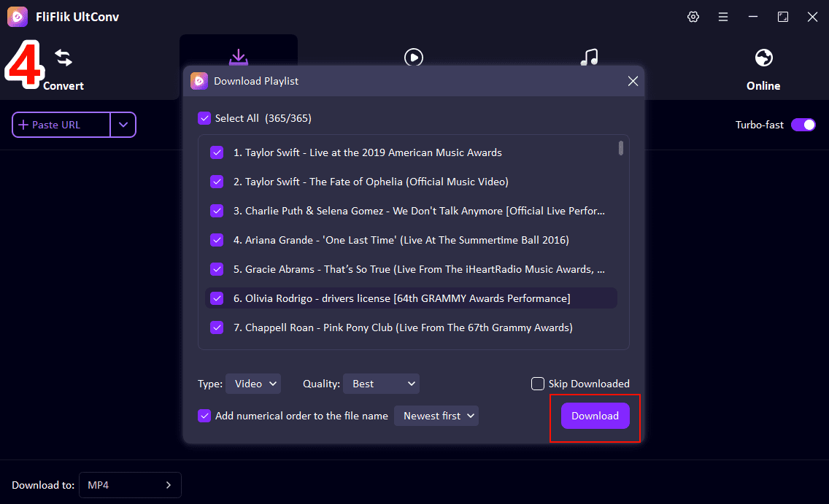Open the hamburger menu icon

723,17
